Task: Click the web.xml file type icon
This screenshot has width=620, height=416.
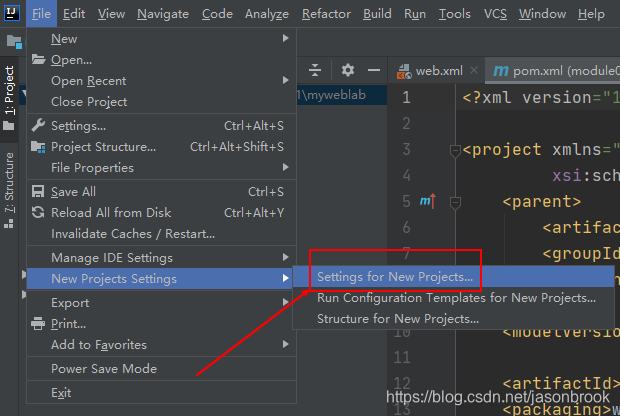Action: [404, 71]
